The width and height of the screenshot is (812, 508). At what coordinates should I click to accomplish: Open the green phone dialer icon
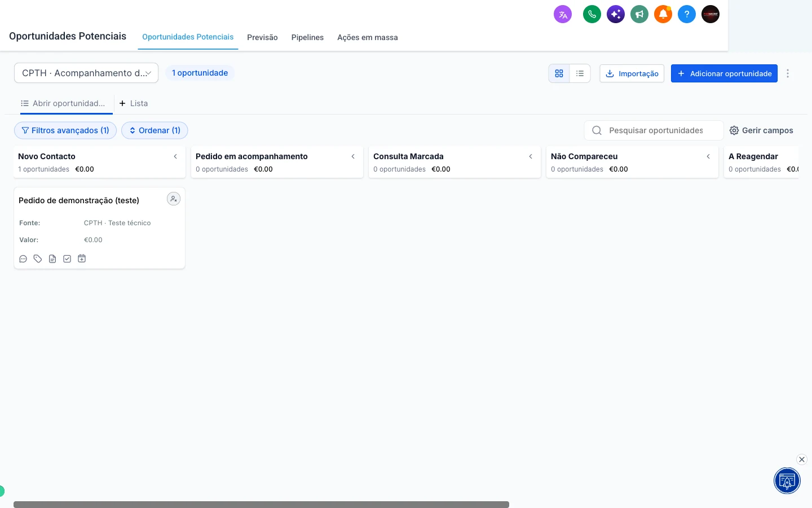pos(592,15)
